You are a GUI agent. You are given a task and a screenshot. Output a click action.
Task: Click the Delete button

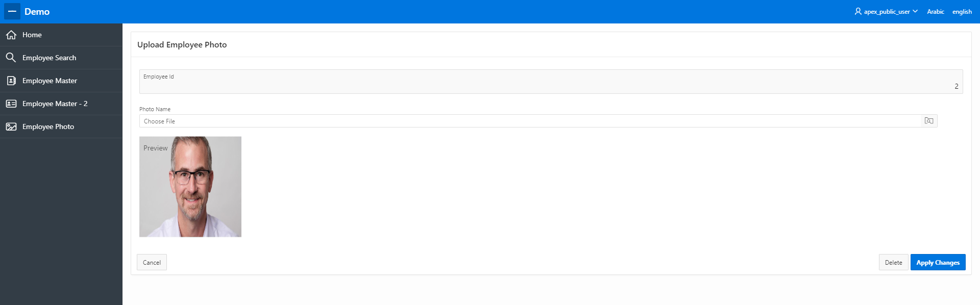(x=893, y=262)
